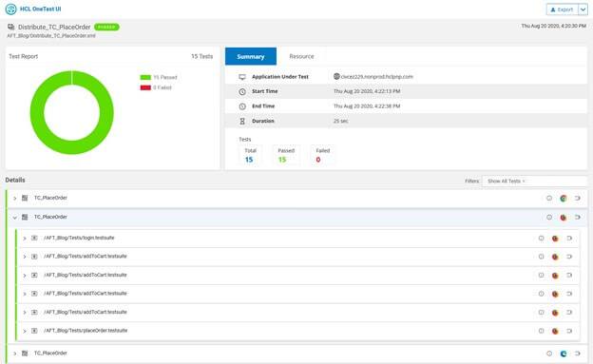Image resolution: width=593 pixels, height=364 pixels.
Task: Click the link icon in the login.testsuite row
Action: [x=569, y=238]
